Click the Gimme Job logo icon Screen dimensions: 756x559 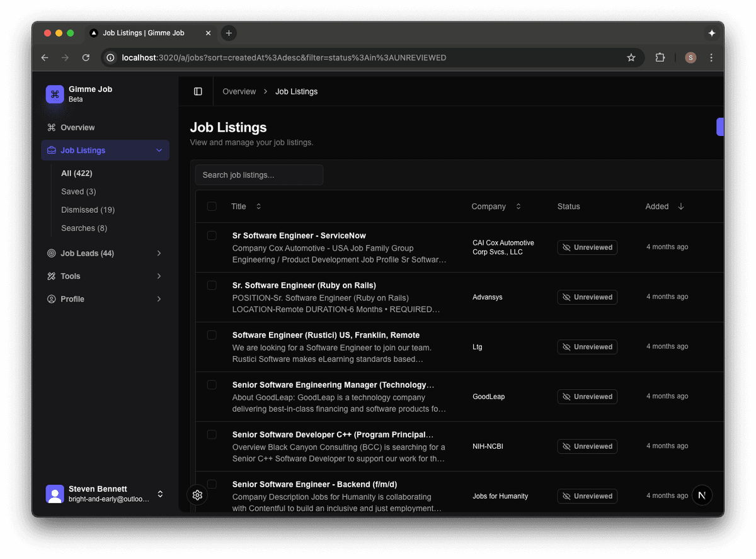tap(55, 94)
